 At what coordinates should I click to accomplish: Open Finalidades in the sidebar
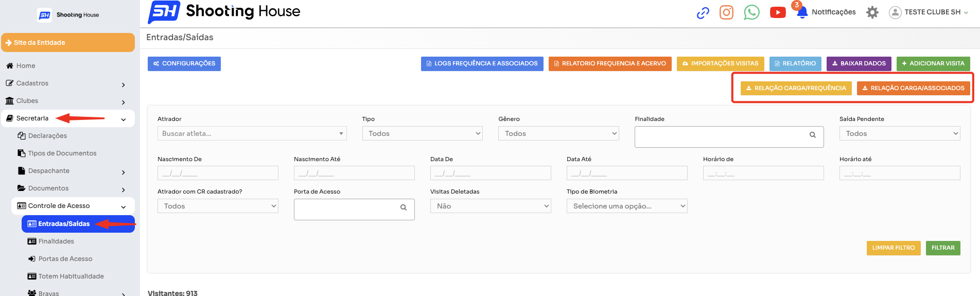click(56, 241)
